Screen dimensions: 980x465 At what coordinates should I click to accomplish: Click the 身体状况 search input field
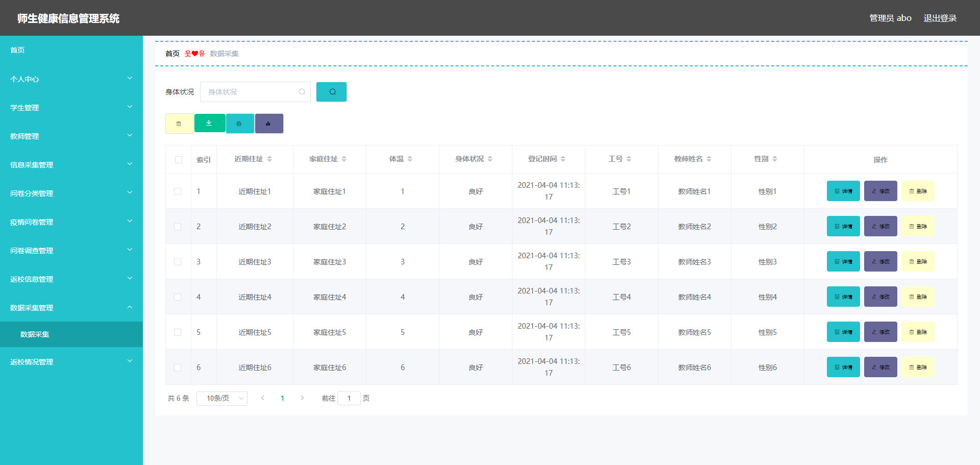tap(255, 92)
